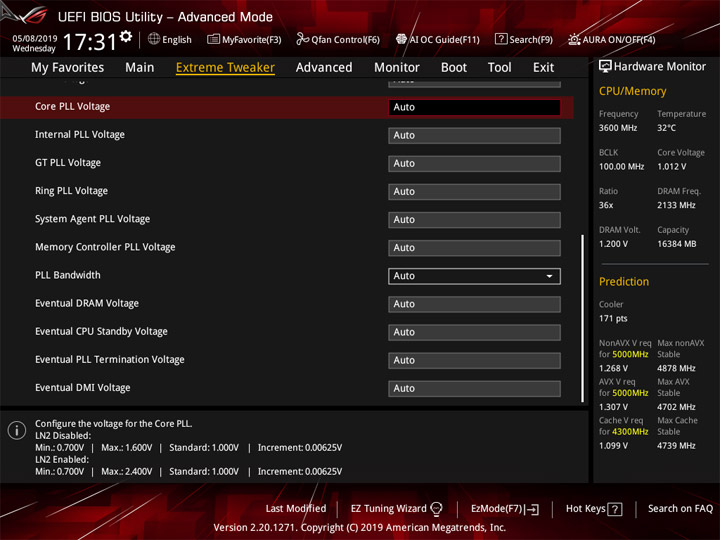Click the EZ Tuning Wizard bulb icon
This screenshot has height=540, width=720.
436,509
